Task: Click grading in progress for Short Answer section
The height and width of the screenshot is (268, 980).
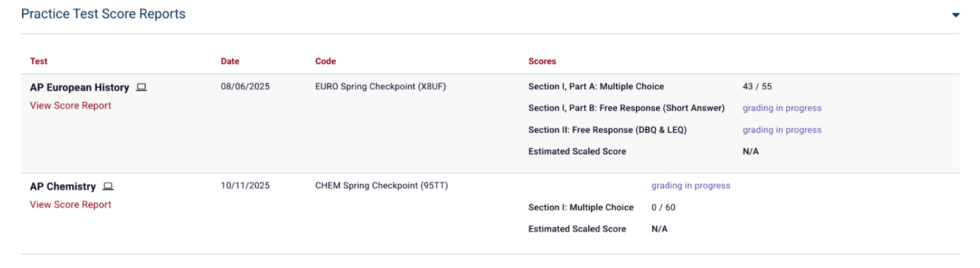Action: click(781, 108)
